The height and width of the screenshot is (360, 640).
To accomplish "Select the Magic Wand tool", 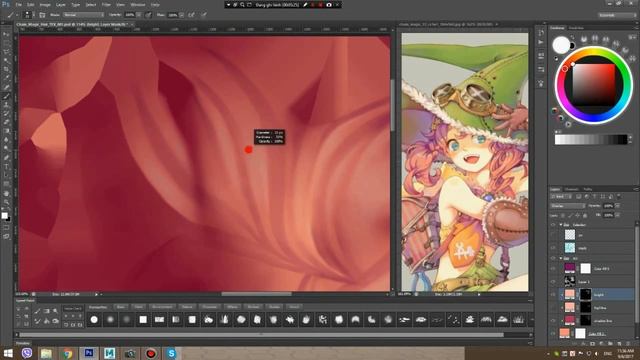I will coord(6,60).
